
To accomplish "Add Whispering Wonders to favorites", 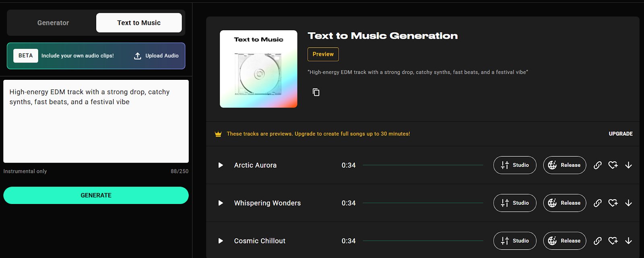I will point(613,203).
